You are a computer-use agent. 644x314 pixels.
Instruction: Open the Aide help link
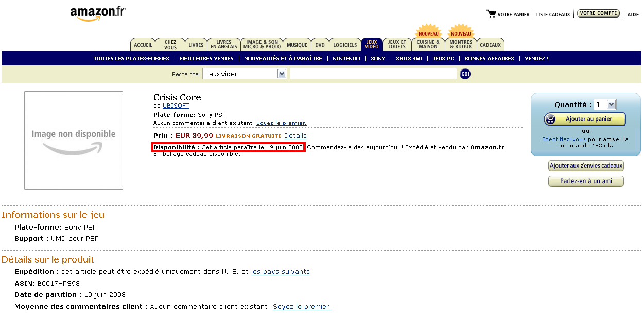click(x=633, y=15)
